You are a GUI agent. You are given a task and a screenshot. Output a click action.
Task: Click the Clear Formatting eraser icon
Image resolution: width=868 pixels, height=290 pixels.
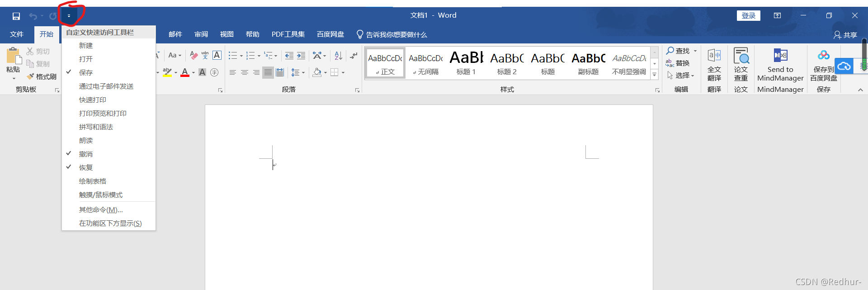coord(194,55)
